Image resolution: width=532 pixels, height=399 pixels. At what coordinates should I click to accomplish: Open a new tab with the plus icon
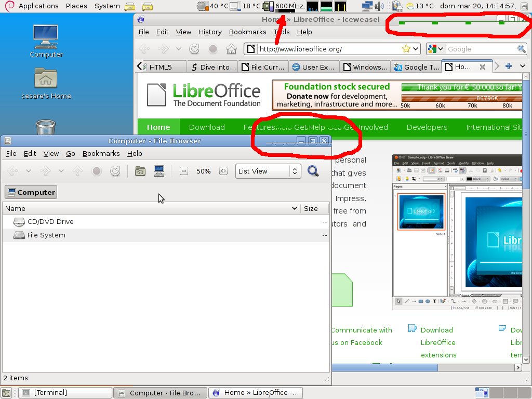[508, 66]
